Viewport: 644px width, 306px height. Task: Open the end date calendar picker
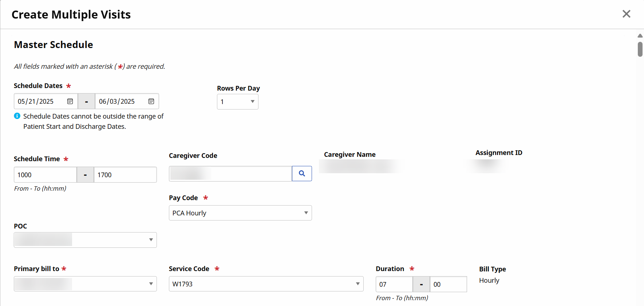(x=151, y=102)
